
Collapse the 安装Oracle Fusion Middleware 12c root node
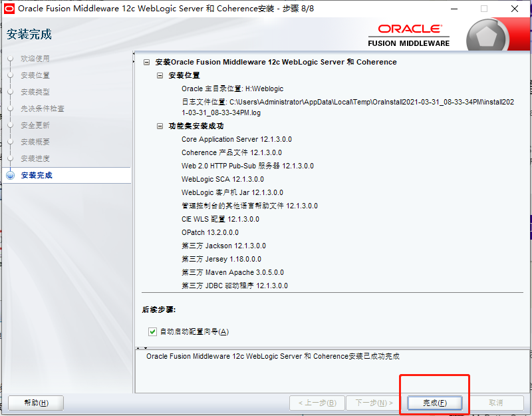click(146, 62)
